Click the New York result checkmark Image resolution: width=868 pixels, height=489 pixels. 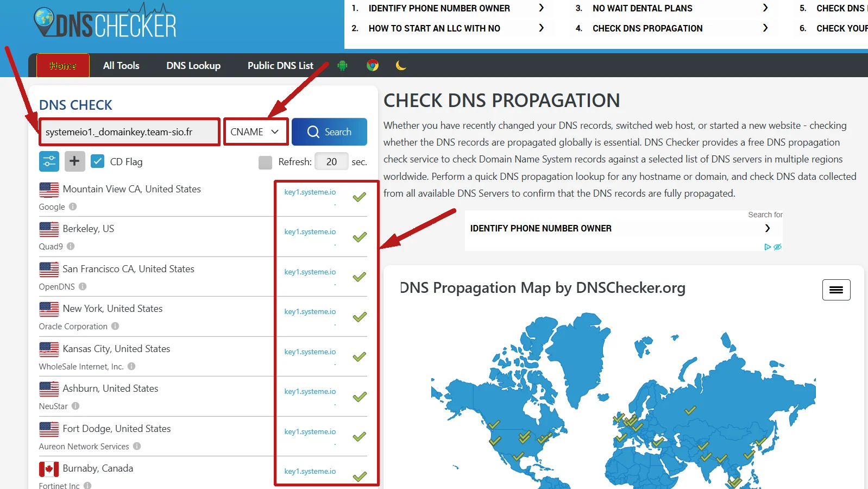click(x=359, y=317)
